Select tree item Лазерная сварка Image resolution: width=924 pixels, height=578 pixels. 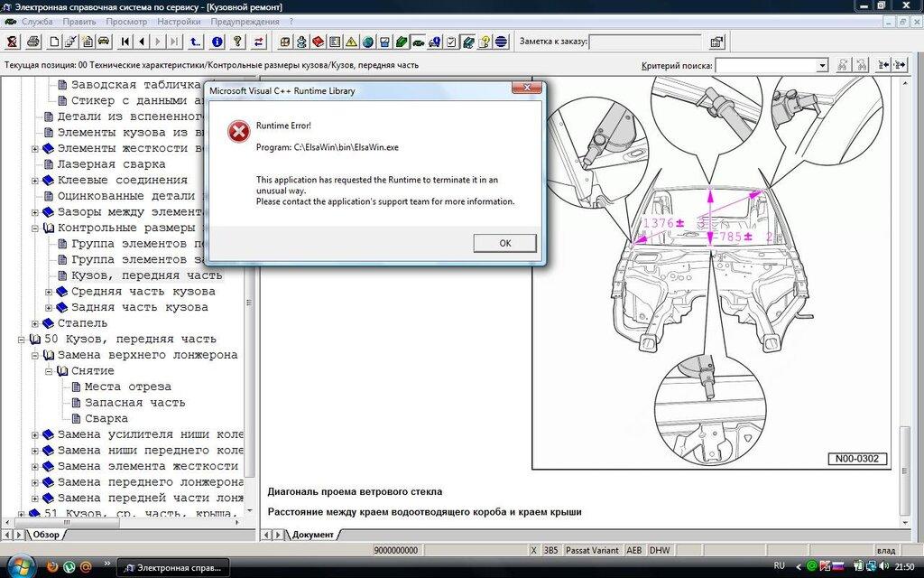[x=111, y=164]
